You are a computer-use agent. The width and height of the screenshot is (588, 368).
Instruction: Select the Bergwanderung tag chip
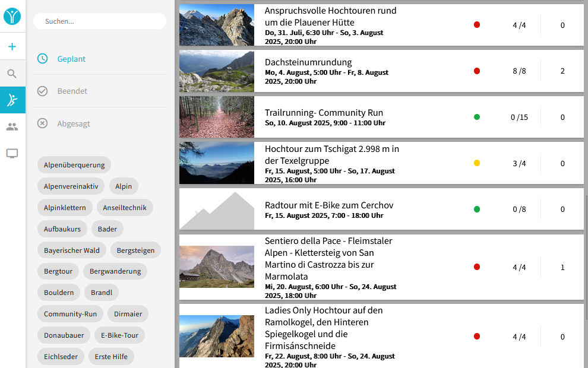(115, 271)
